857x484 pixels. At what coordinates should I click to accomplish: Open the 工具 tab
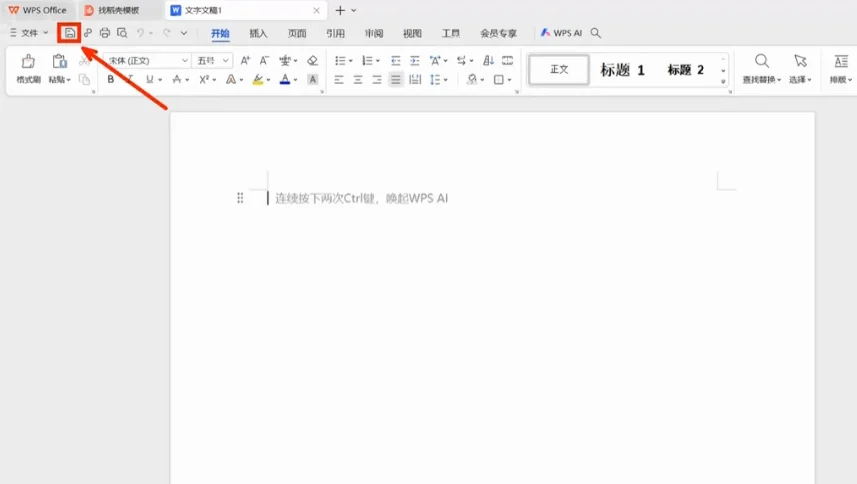(451, 33)
